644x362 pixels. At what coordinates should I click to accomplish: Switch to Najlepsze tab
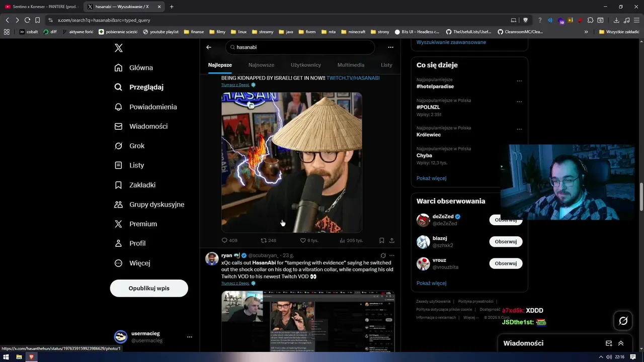[x=220, y=65]
